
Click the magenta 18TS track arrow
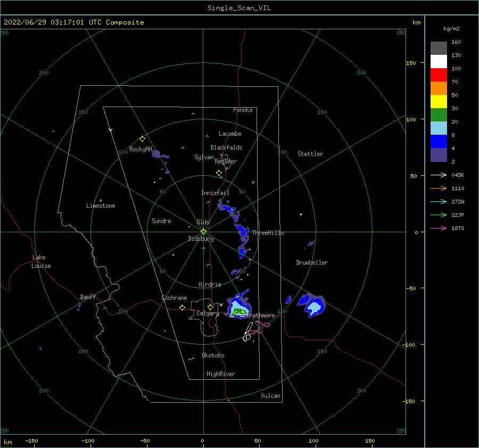coord(439,228)
